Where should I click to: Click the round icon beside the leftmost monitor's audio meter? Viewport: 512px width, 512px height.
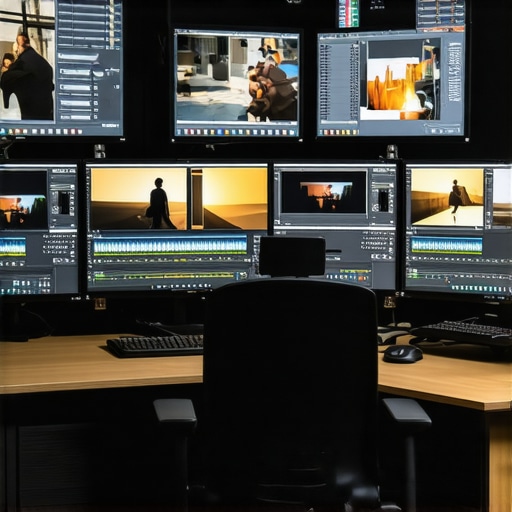pyautogui.click(x=55, y=209)
